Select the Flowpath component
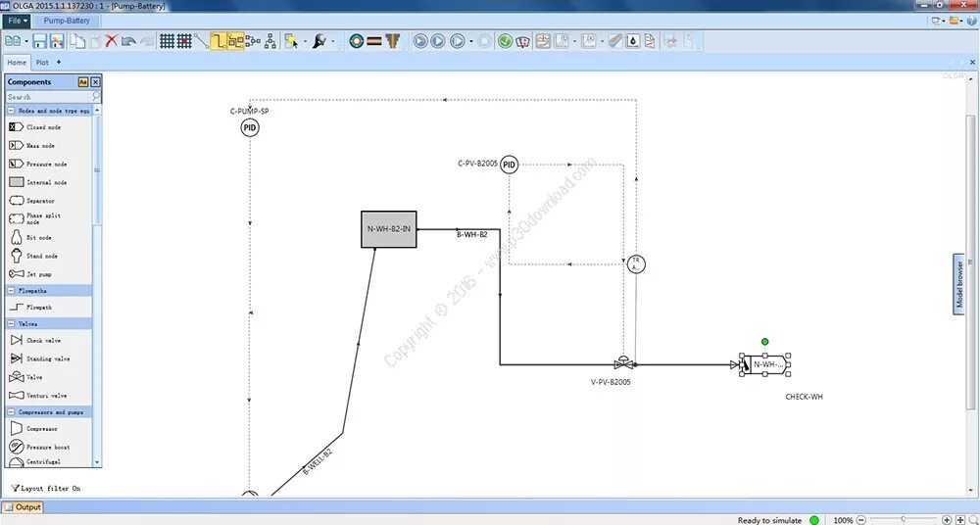The image size is (980, 525). click(30, 308)
